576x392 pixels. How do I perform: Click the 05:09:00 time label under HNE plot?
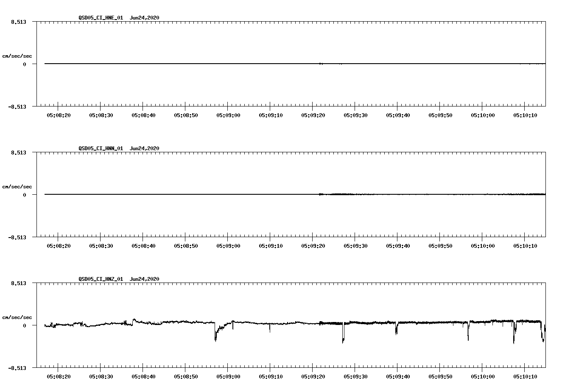pyautogui.click(x=228, y=115)
